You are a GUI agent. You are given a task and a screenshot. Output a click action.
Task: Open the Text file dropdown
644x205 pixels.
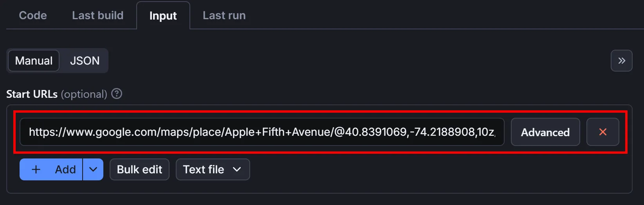click(x=213, y=169)
